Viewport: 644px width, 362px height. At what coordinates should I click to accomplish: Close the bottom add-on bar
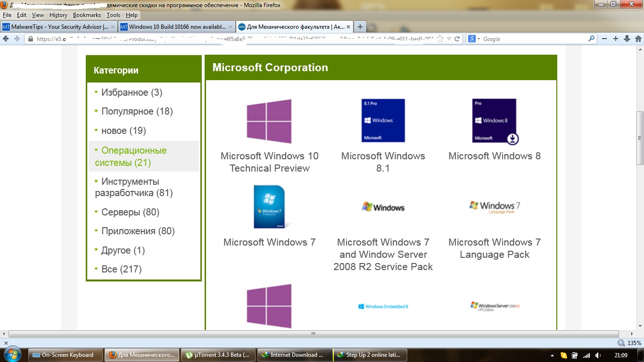(6, 343)
